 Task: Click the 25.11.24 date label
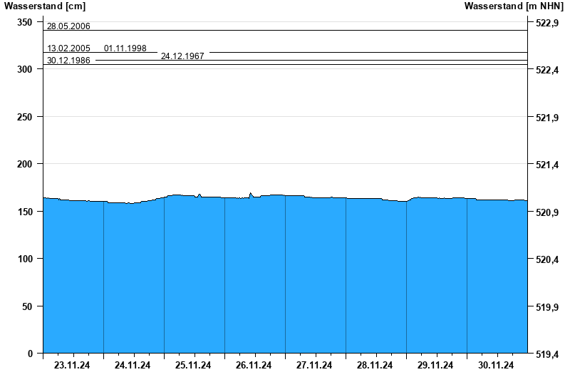coord(194,366)
